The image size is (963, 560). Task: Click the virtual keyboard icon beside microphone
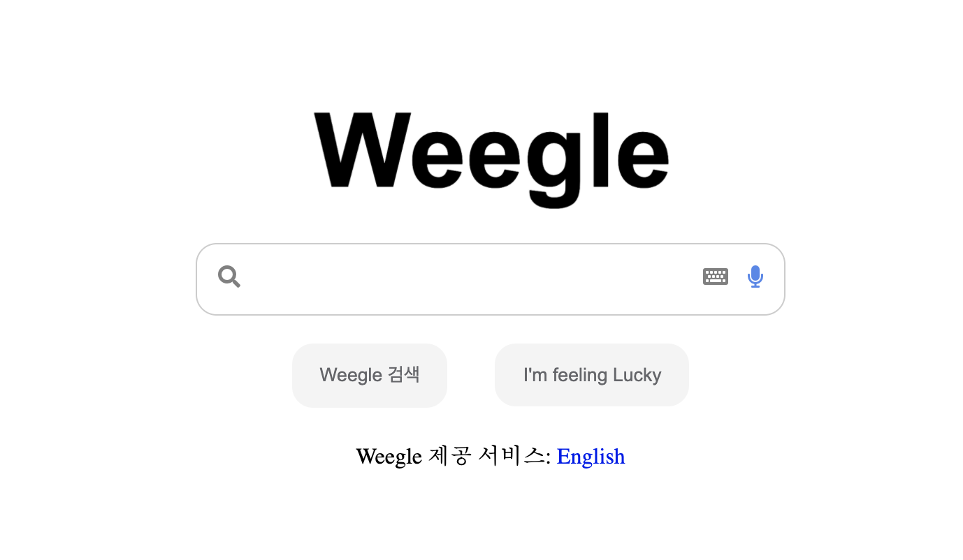tap(716, 277)
